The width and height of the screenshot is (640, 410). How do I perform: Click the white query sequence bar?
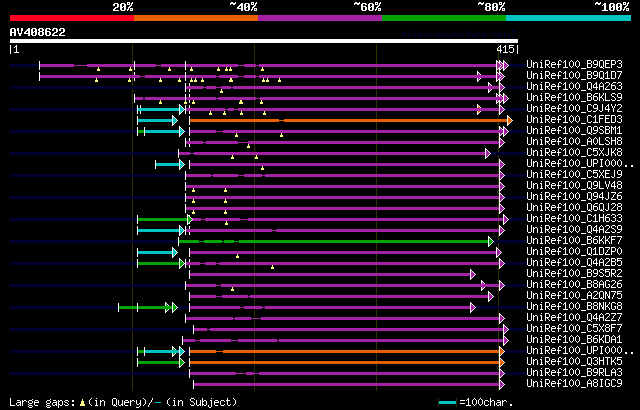click(x=264, y=41)
